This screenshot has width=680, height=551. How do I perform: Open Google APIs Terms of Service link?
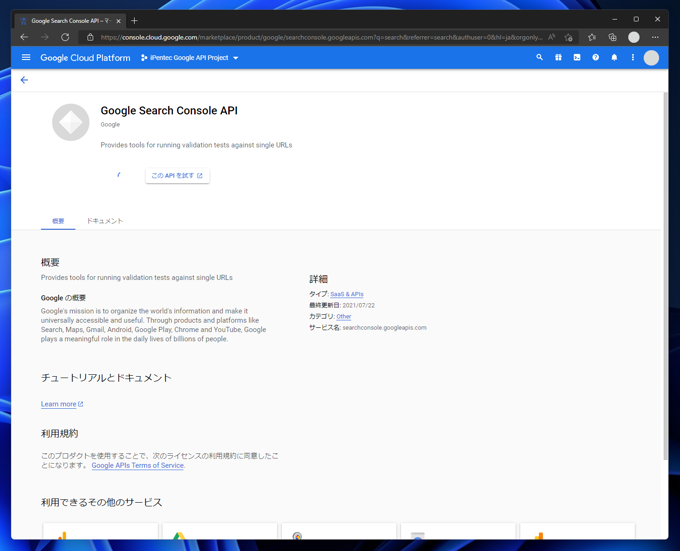pos(137,465)
